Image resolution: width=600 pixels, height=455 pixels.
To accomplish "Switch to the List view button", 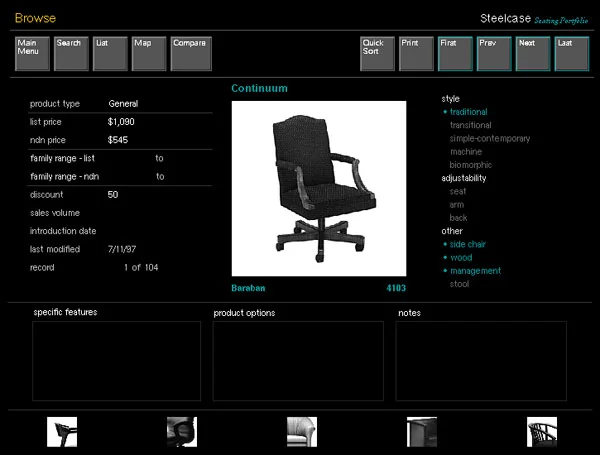I will coord(110,54).
